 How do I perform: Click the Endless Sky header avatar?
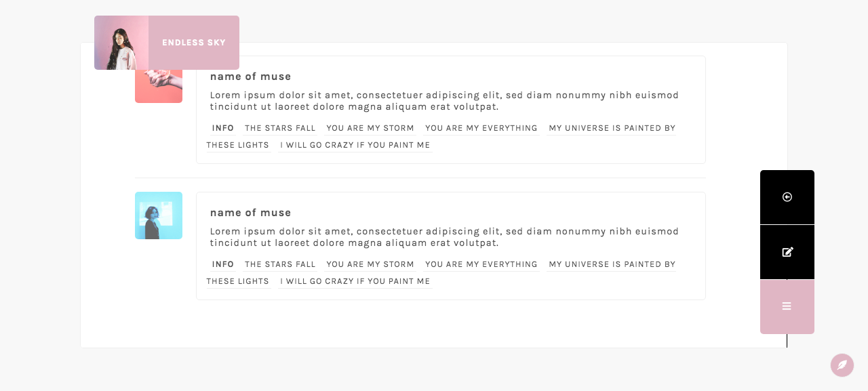pyautogui.click(x=121, y=43)
